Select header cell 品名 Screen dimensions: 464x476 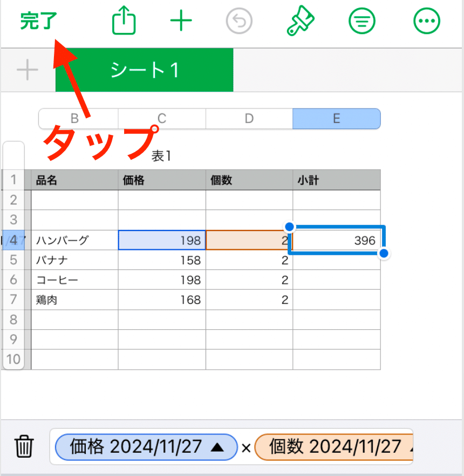tap(74, 180)
